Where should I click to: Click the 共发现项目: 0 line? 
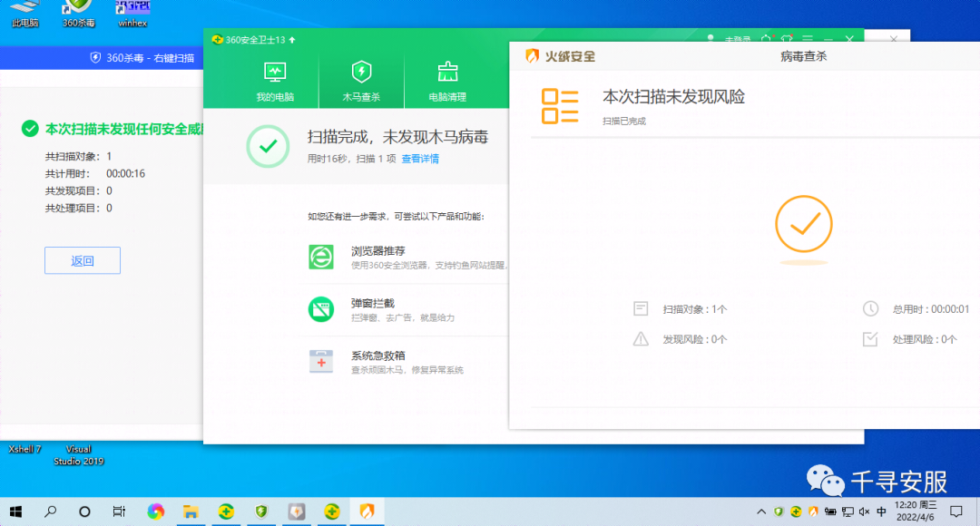[78, 190]
